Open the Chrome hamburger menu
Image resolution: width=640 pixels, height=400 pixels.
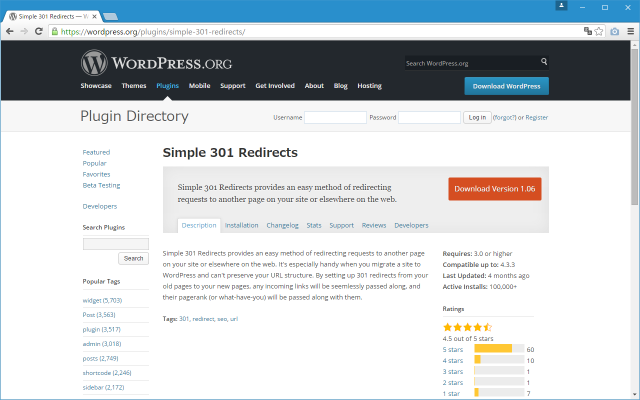coord(631,31)
